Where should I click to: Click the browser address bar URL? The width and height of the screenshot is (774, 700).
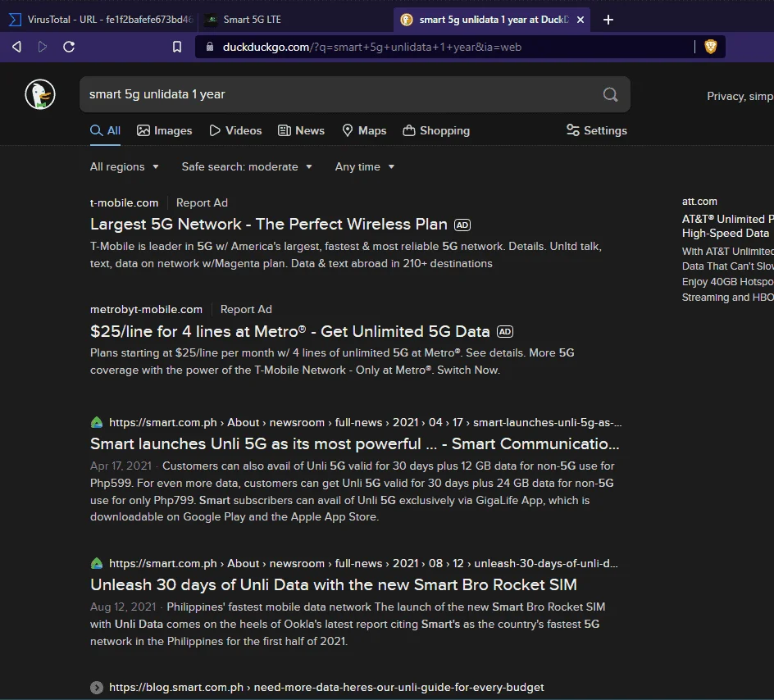click(372, 47)
